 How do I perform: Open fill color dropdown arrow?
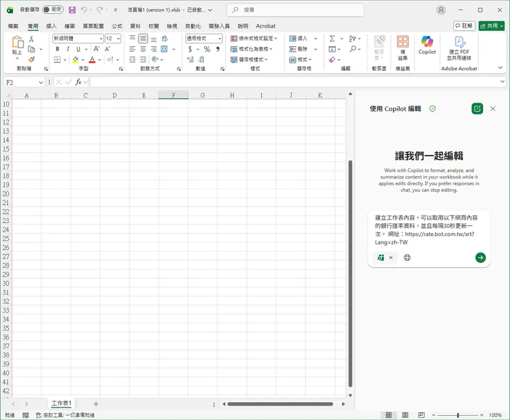pyautogui.click(x=83, y=60)
